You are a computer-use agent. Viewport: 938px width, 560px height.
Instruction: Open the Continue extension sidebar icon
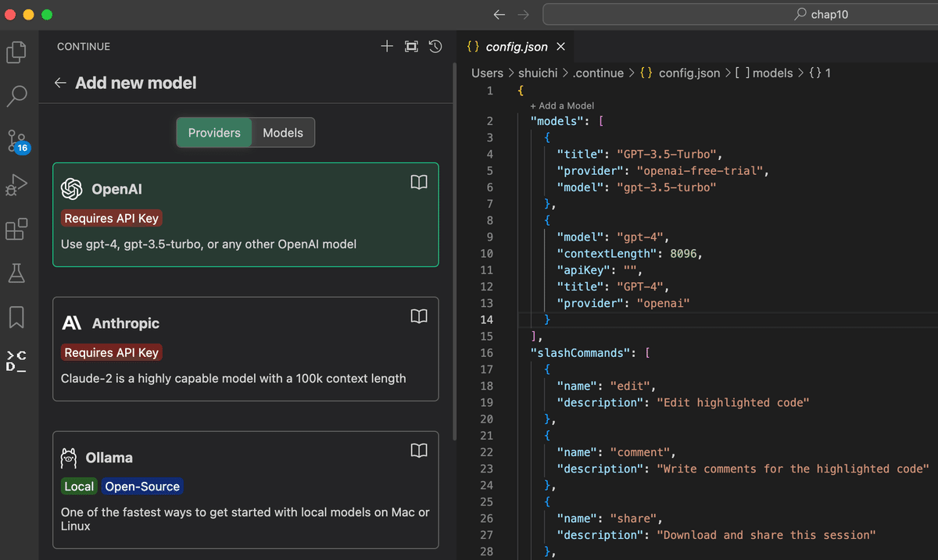(16, 361)
